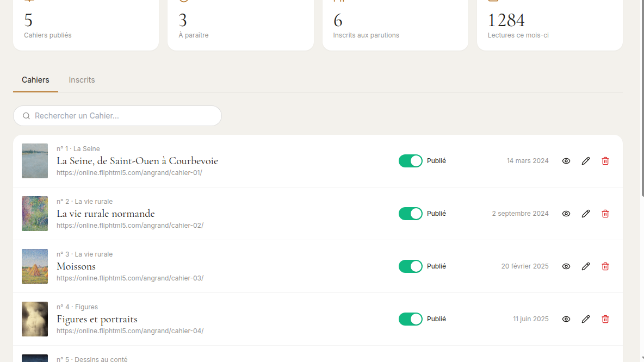Select the date 20 février 2025
This screenshot has height=362, width=644.
pyautogui.click(x=525, y=266)
